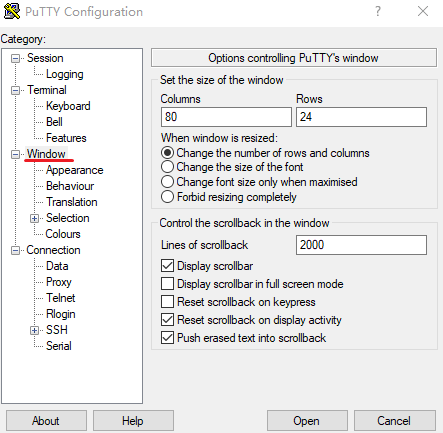Select Colours in category tree
This screenshot has width=443, height=433.
[63, 234]
